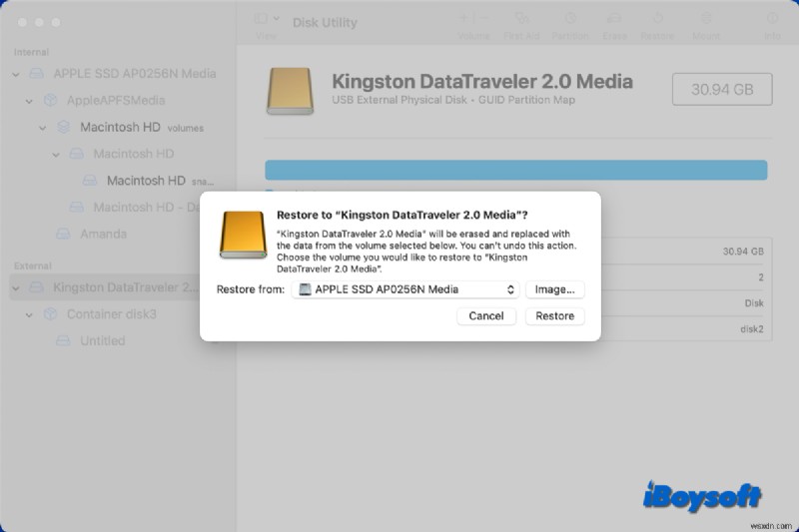Click the Disk type value in table

(754, 302)
